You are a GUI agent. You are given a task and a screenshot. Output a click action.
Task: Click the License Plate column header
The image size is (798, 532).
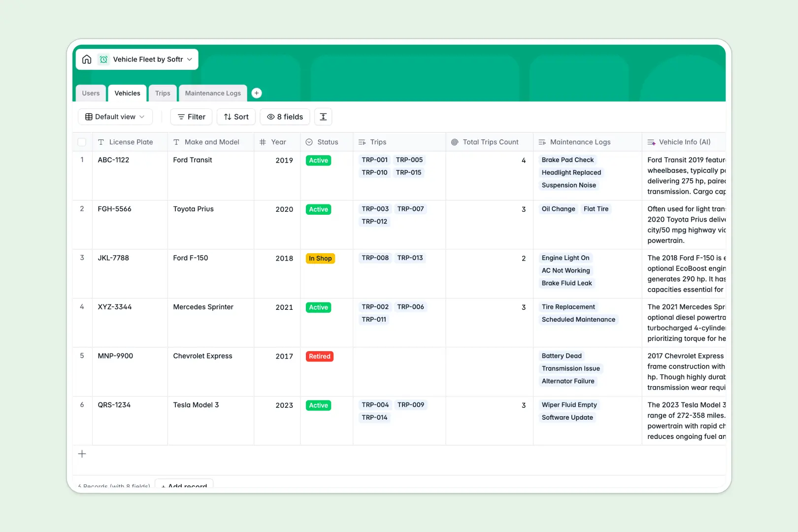[130, 142]
